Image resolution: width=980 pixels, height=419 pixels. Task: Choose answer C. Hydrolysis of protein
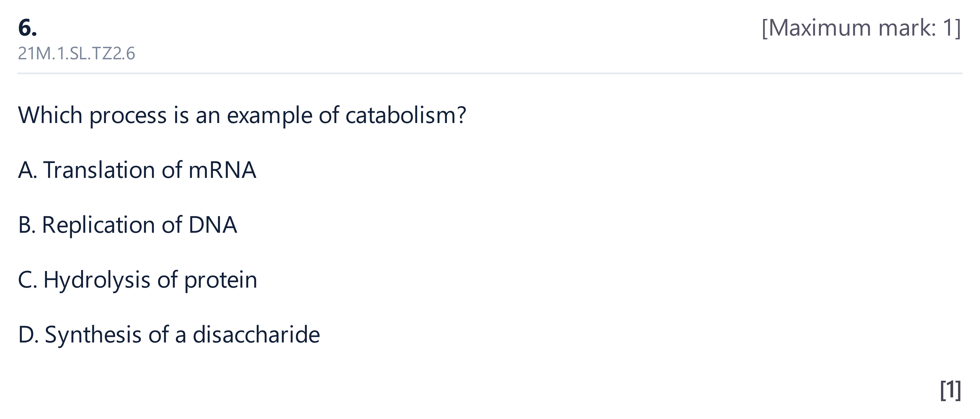tap(138, 280)
